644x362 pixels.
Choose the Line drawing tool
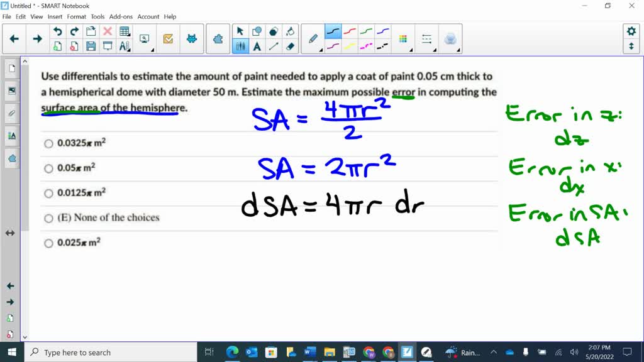pos(272,45)
